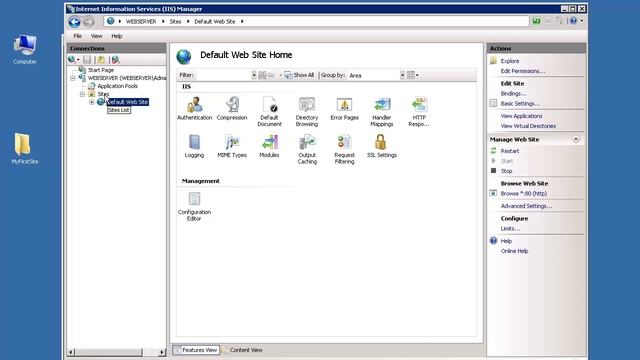640x360 pixels.
Task: Collapse the Sites tree node
Action: (82, 94)
